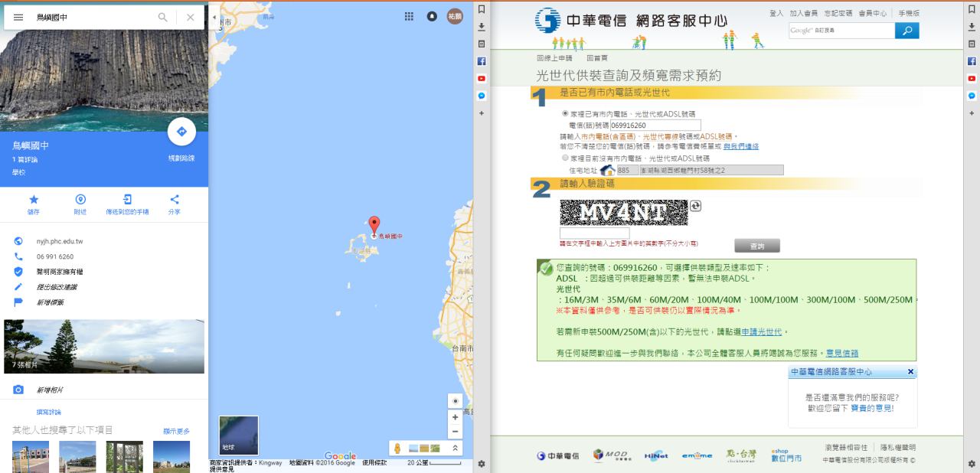Select the Pegman street view icon
This screenshot has width=980, height=473.
[x=397, y=449]
